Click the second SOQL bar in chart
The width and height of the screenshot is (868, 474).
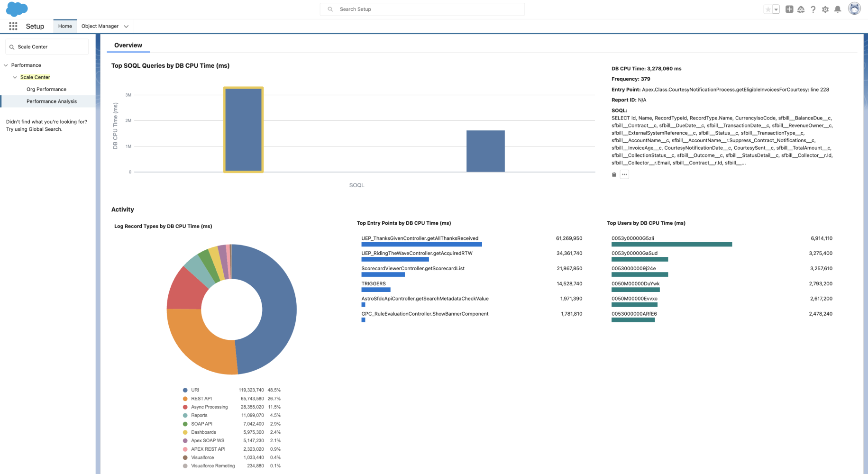click(x=485, y=151)
